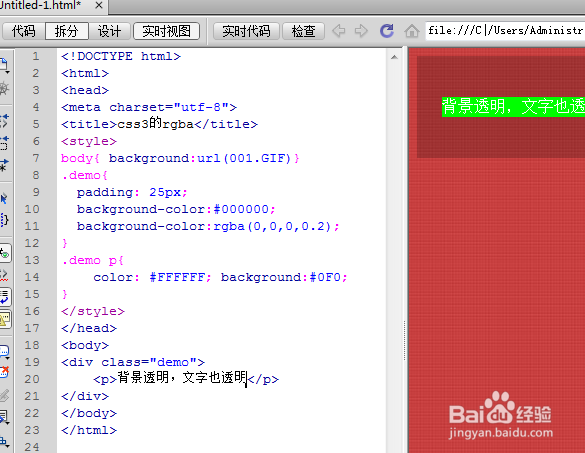The height and width of the screenshot is (453, 585).
Task: Click the </html> closing tag line
Action: (89, 430)
